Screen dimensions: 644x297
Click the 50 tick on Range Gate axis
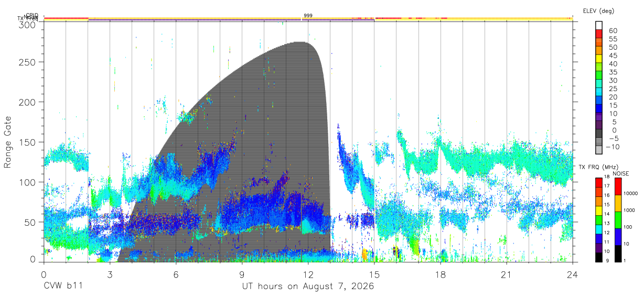point(29,222)
